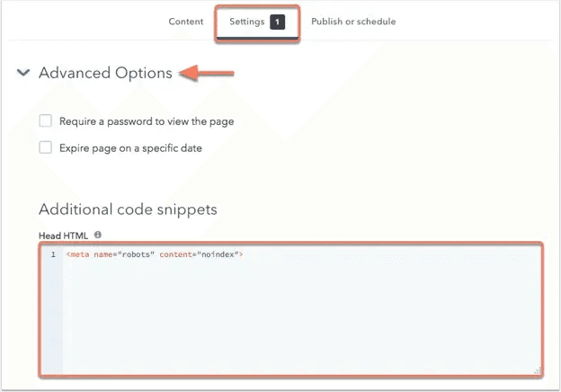Collapse the Advanced Options chevron
The image size is (561, 392).
tap(23, 73)
